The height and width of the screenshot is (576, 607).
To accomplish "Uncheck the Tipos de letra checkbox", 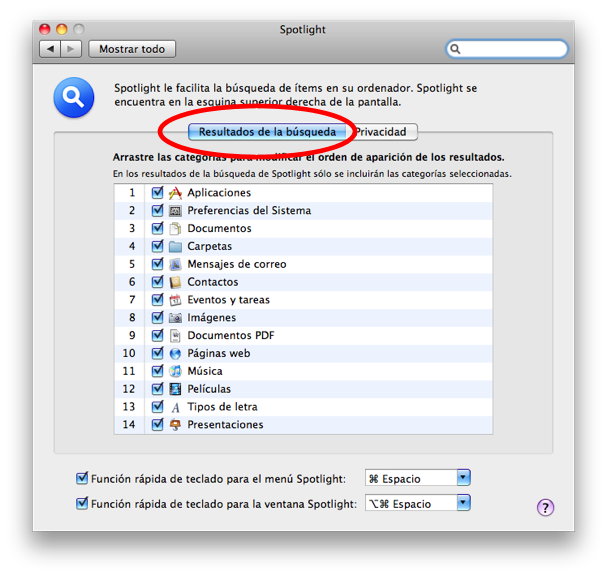I will [157, 406].
